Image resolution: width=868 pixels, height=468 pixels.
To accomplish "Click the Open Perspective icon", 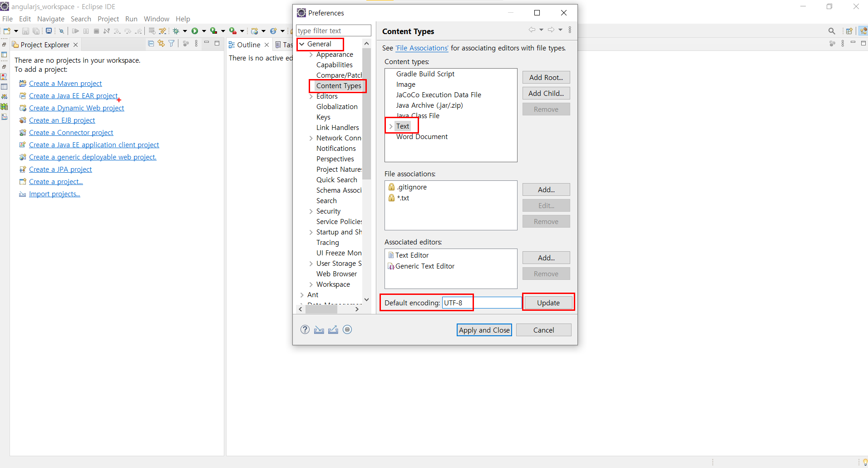I will [849, 31].
